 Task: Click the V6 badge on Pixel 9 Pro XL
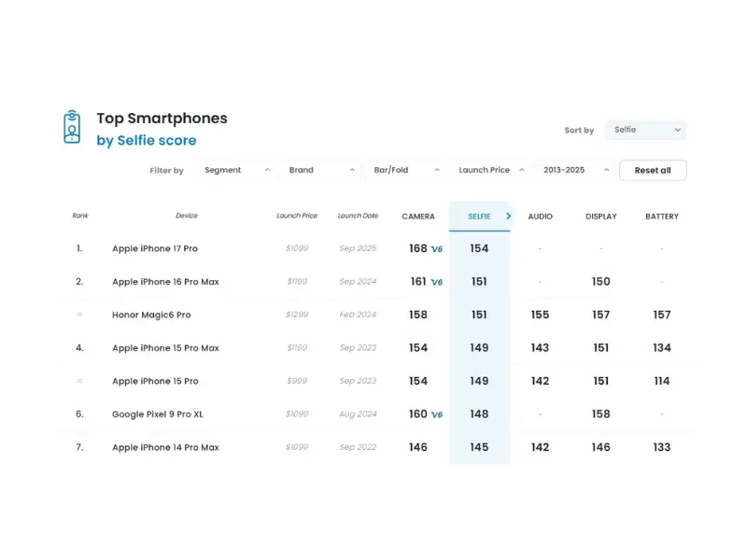[x=436, y=414]
